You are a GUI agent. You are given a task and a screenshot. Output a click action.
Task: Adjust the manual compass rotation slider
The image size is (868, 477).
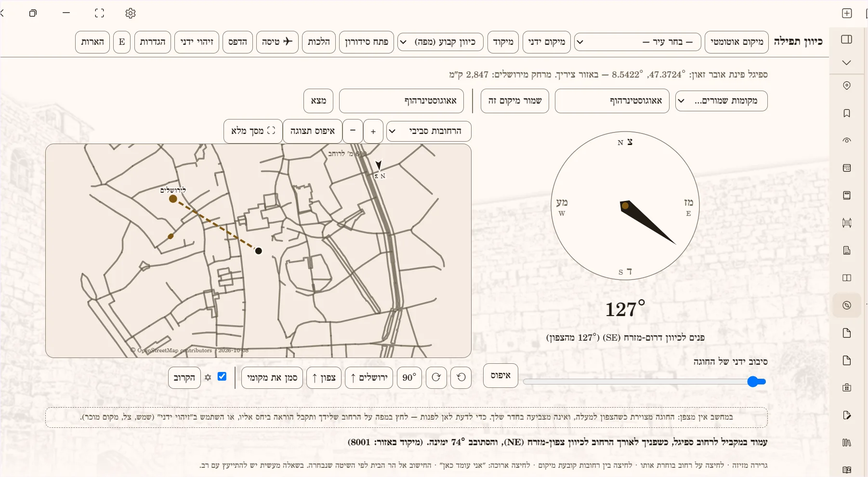click(x=644, y=382)
